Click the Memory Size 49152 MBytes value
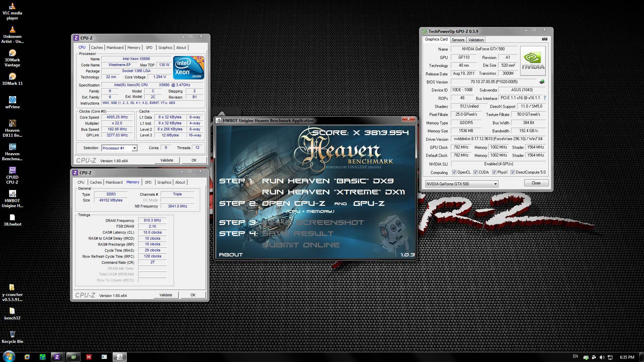Screen dimensions: 644x362 (x=111, y=200)
